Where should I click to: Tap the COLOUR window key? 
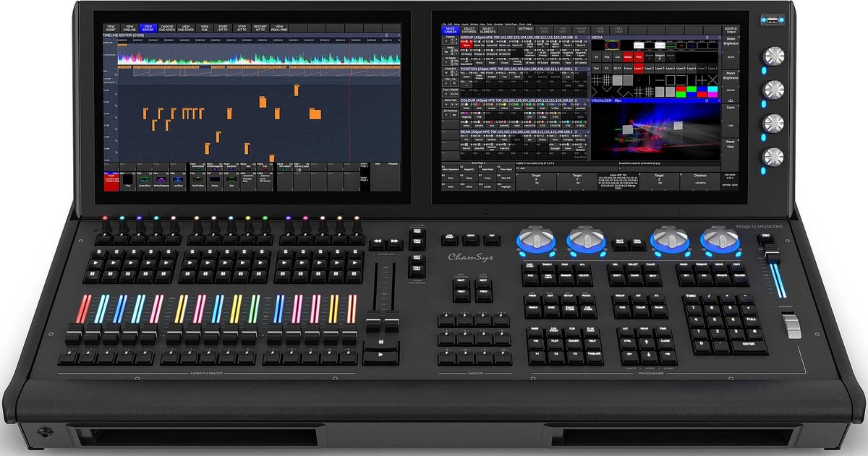[641, 310]
